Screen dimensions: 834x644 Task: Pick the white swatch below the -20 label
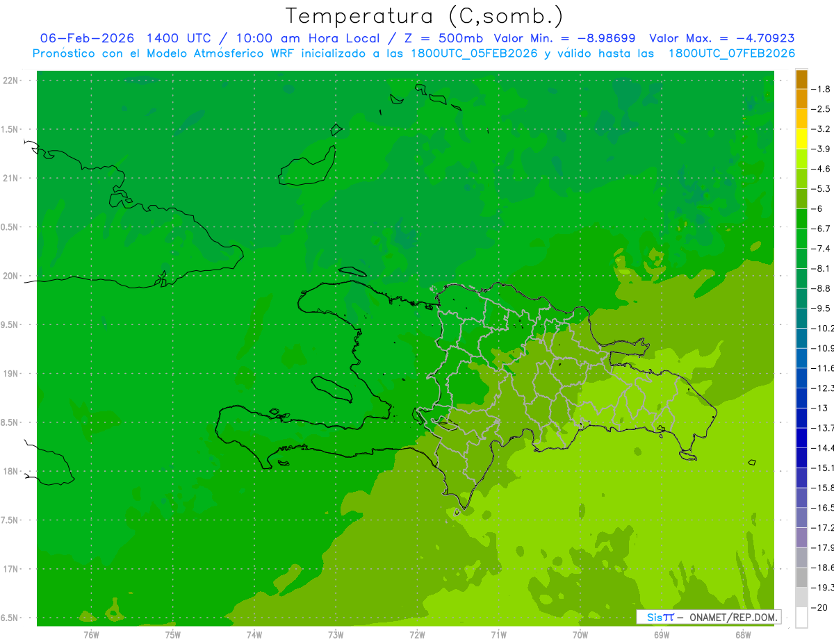coord(801,618)
